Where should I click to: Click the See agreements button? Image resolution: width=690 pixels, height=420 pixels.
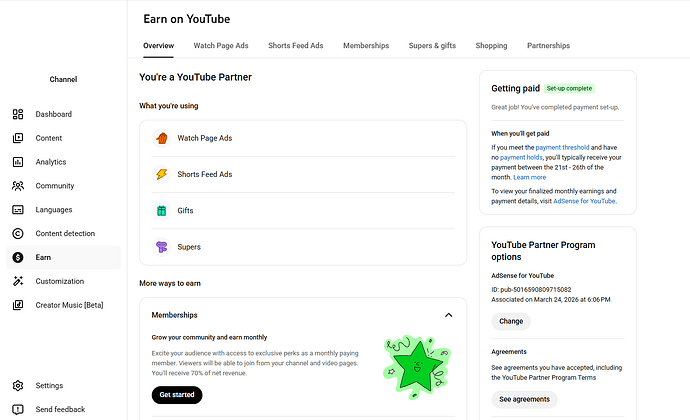(524, 399)
